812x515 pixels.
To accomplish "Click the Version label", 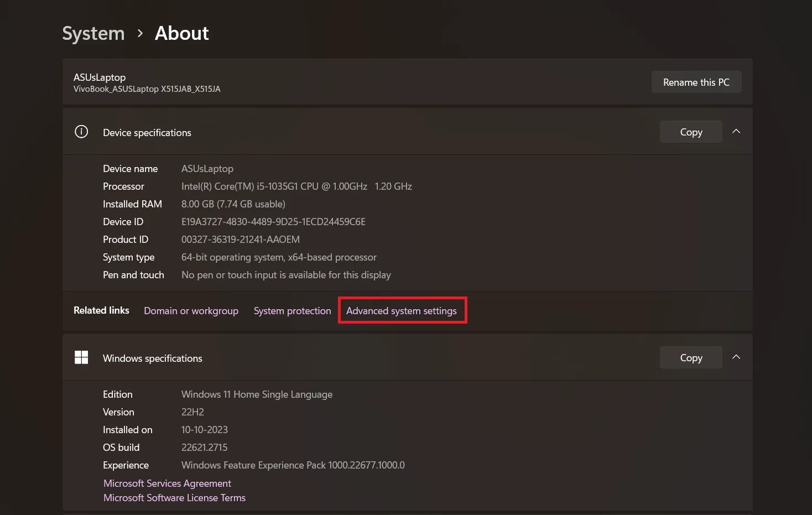I will (x=118, y=412).
